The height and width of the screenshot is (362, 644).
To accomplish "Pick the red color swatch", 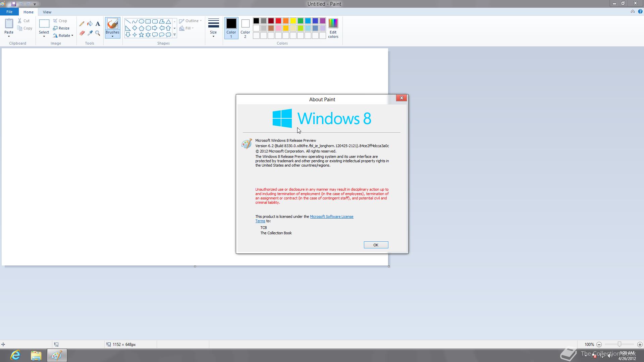I will (x=278, y=21).
